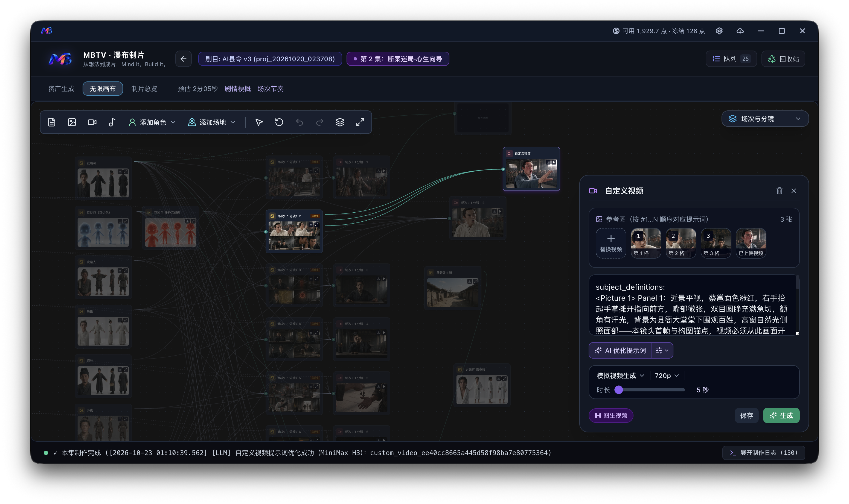
Task: Open the 模拟视频生成 model dropdown
Action: [620, 376]
